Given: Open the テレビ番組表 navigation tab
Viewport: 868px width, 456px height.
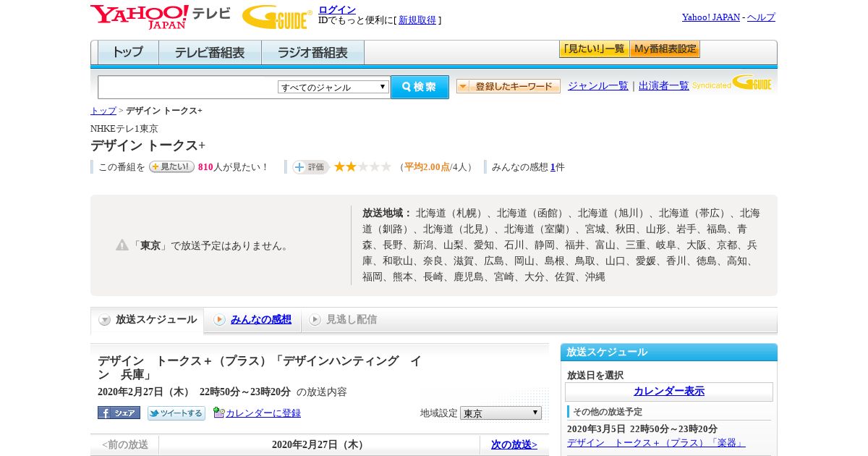Looking at the screenshot, I should pos(210,52).
